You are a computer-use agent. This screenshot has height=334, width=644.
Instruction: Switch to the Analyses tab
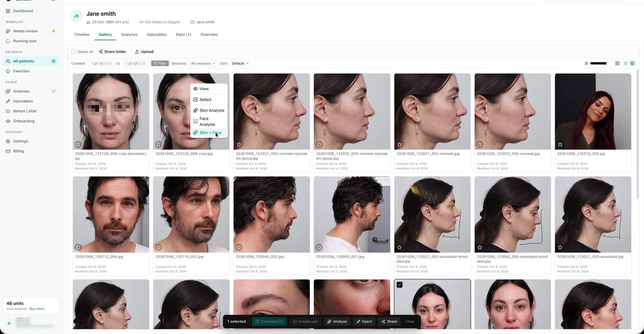click(129, 35)
